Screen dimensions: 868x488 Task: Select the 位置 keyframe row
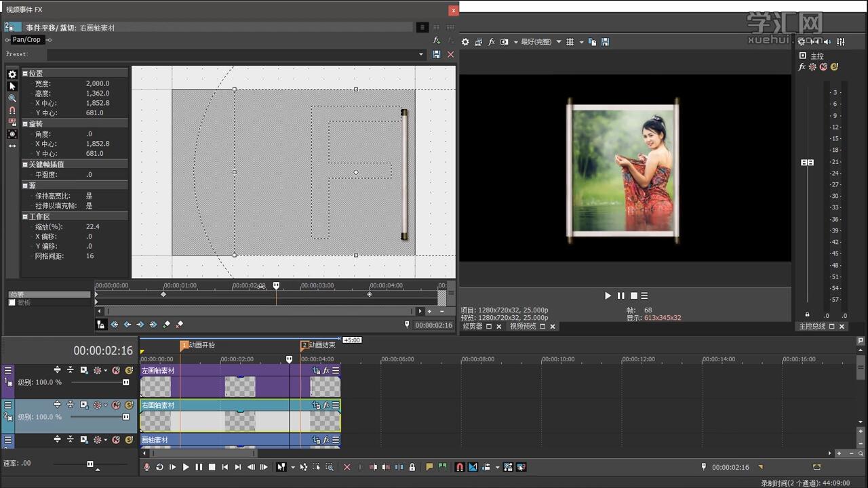point(49,295)
